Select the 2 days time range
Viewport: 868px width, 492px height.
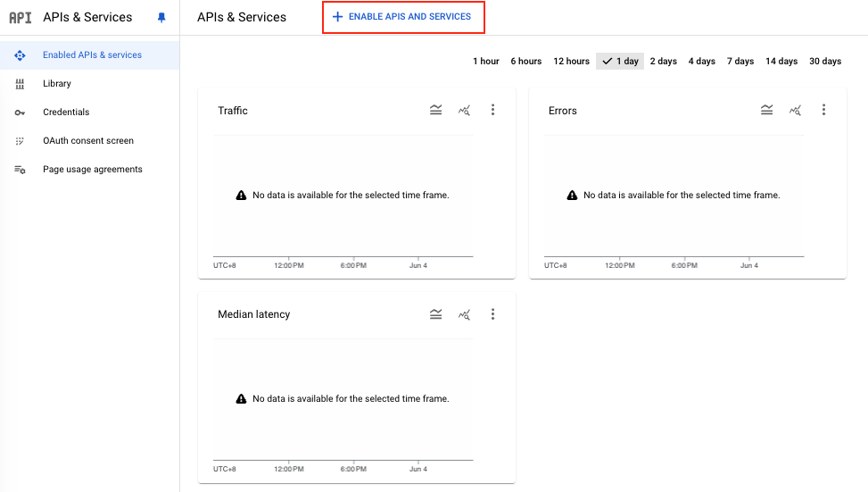click(663, 61)
